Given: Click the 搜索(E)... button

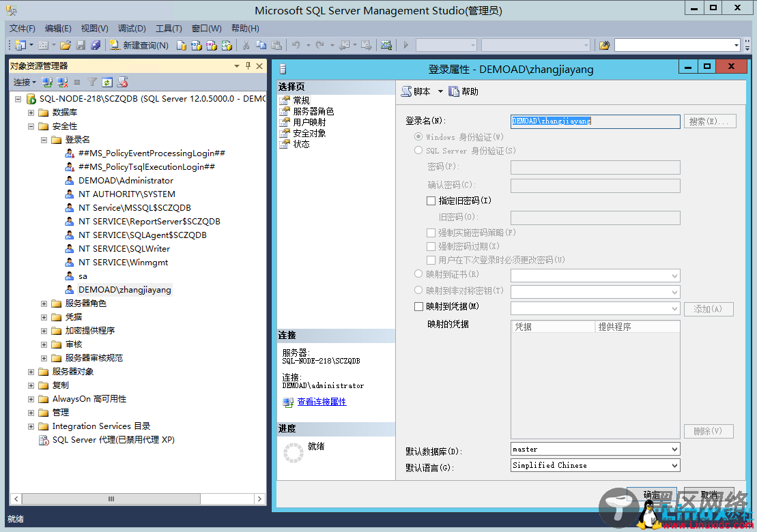Looking at the screenshot, I should click(x=710, y=121).
